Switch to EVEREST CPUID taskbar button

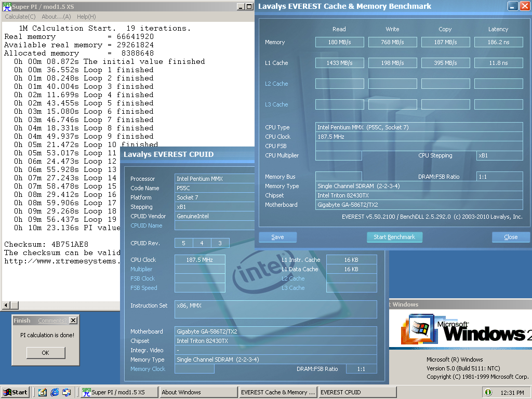357,392
